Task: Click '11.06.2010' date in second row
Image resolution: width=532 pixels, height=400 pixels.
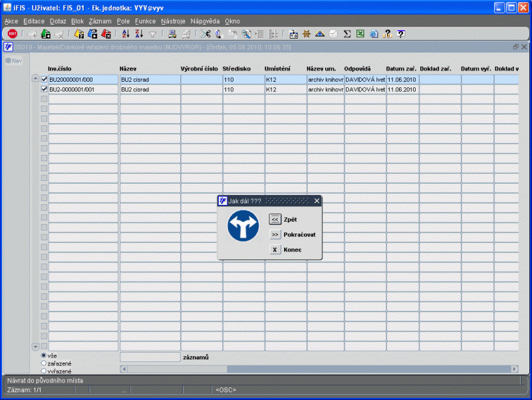Action: click(403, 89)
